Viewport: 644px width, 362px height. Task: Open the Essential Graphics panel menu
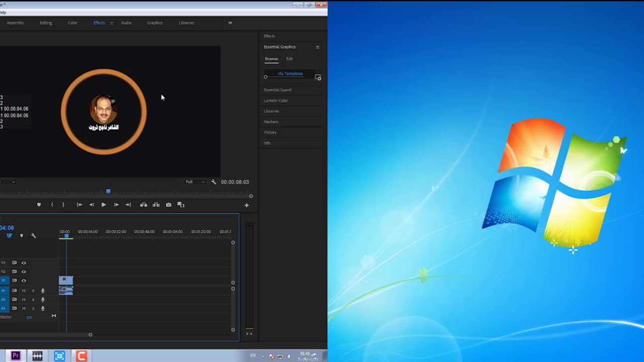tap(317, 47)
